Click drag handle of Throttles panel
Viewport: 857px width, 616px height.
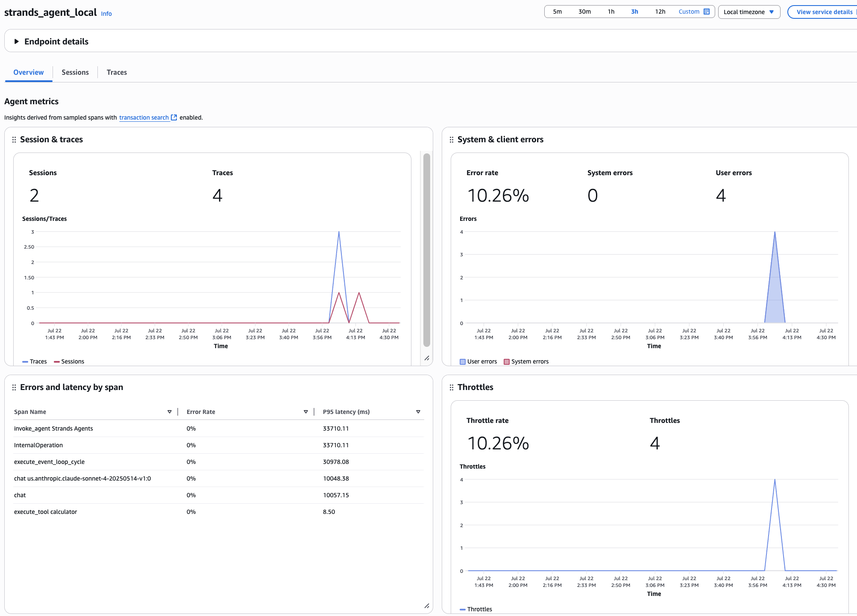(452, 387)
